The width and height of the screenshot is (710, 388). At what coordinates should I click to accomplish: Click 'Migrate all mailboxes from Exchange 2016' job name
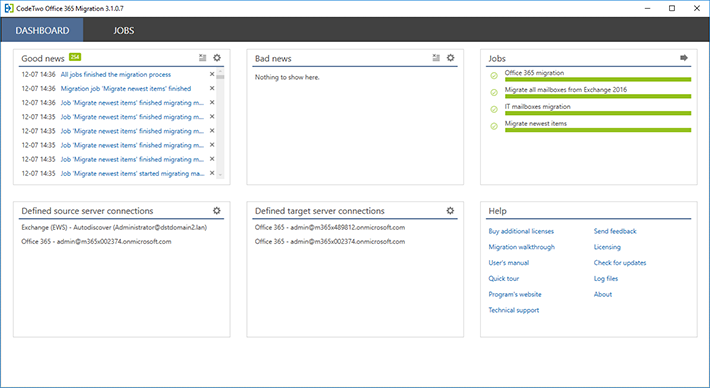coord(566,89)
